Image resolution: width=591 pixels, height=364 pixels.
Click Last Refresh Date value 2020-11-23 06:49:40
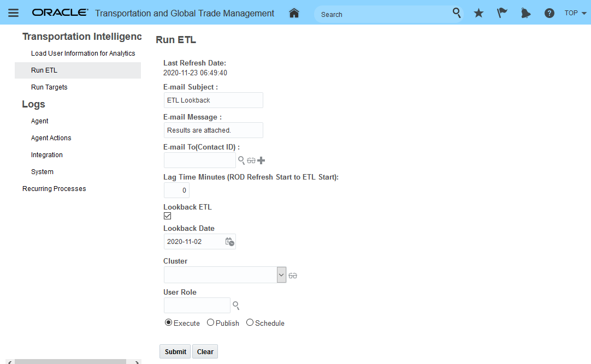coord(195,73)
